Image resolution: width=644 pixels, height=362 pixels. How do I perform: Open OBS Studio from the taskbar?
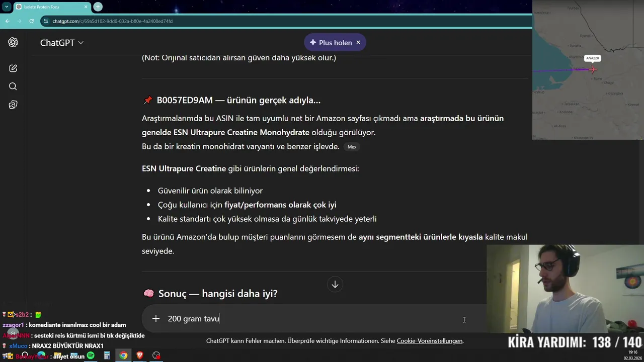pyautogui.click(x=156, y=355)
